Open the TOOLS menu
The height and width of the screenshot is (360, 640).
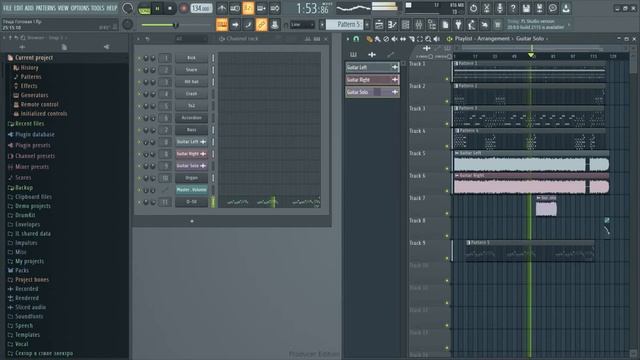(98, 8)
